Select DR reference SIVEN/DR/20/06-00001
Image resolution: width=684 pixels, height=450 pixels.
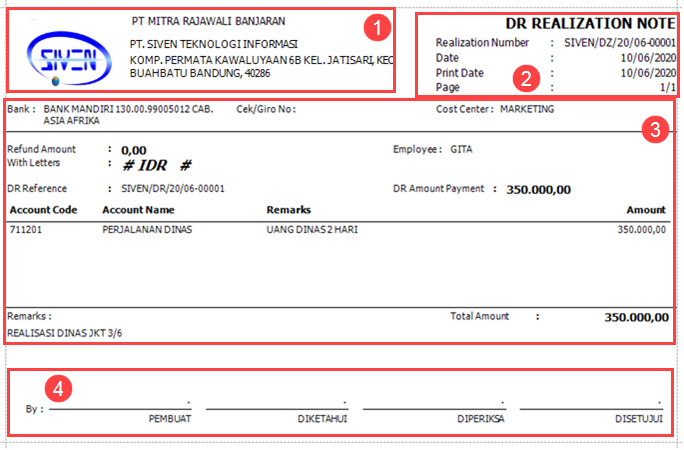pos(173,188)
